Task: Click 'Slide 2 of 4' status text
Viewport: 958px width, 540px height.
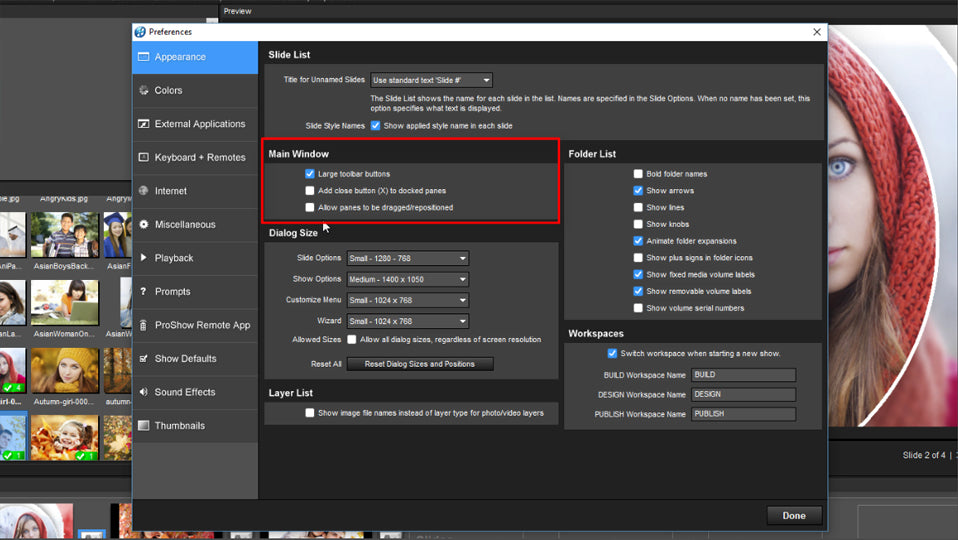Action: [x=924, y=455]
